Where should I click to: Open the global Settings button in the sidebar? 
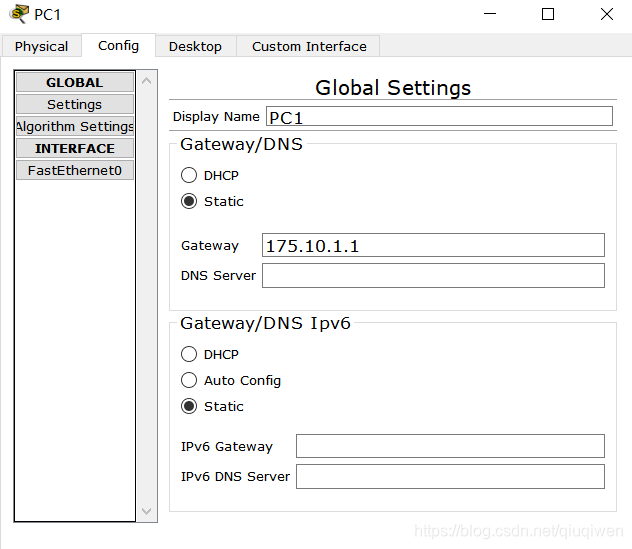(75, 104)
